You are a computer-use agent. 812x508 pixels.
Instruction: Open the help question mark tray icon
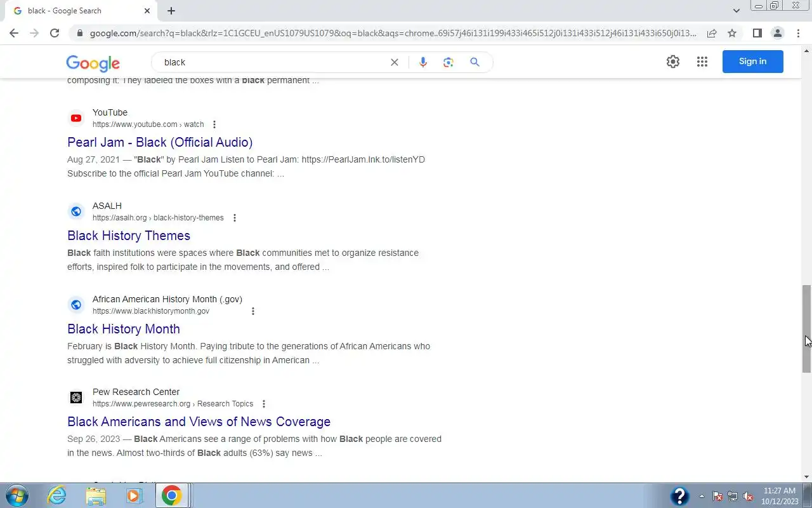coord(679,496)
